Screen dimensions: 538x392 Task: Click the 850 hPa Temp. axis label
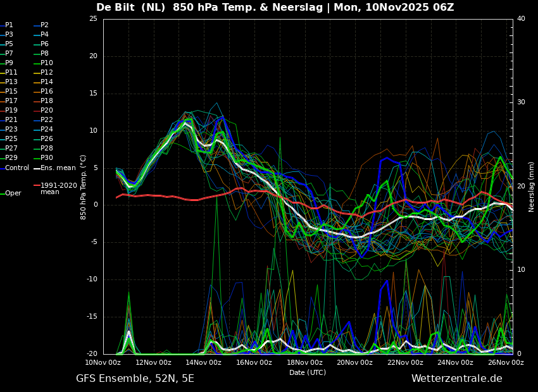click(x=83, y=187)
